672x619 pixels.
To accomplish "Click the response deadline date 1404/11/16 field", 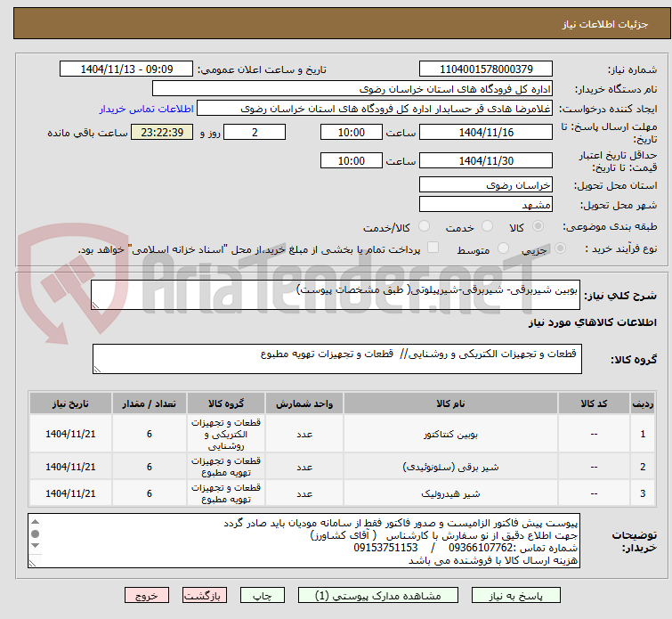I will pyautogui.click(x=486, y=132).
